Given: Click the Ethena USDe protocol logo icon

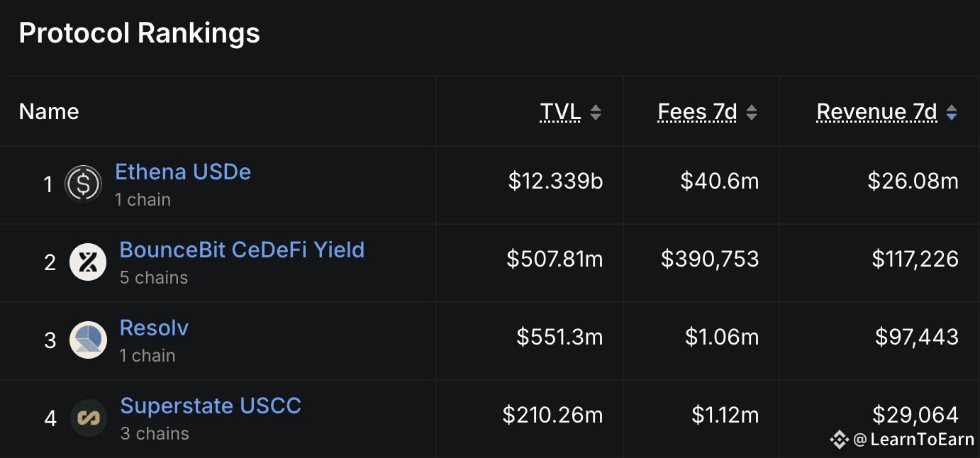Looking at the screenshot, I should pos(84,184).
